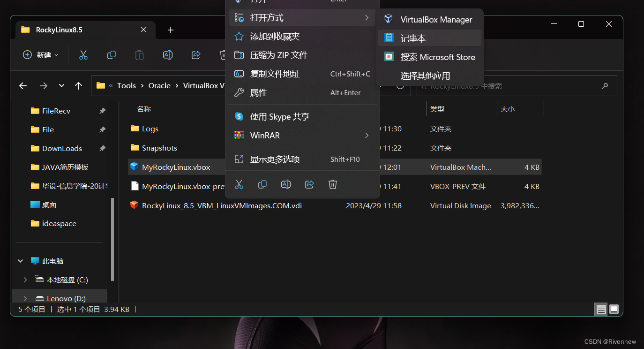
Task: Select the Logs folder
Action: (150, 129)
